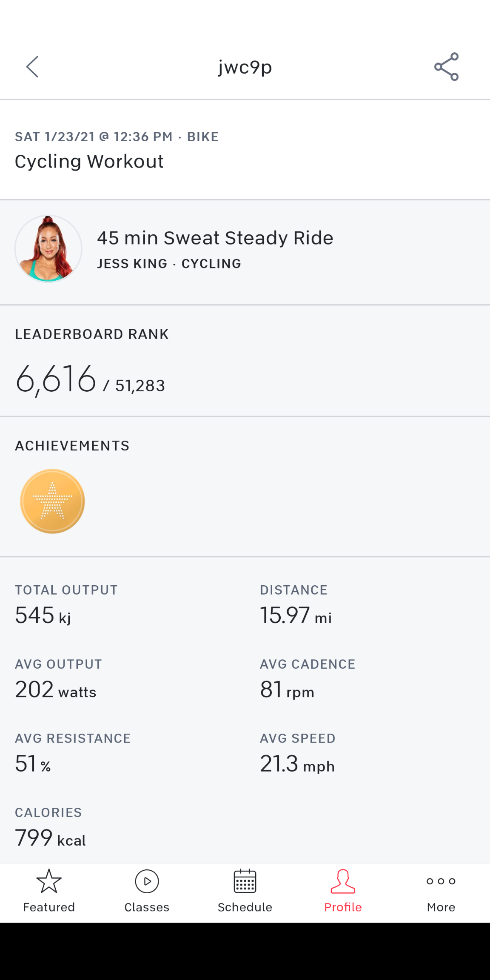
Task: Tap the jwc9p username title
Action: (x=245, y=67)
